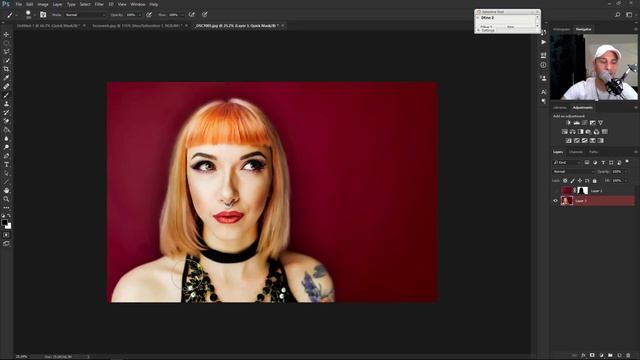
Task: Open the layer Kind filter dropdown
Action: 567,162
